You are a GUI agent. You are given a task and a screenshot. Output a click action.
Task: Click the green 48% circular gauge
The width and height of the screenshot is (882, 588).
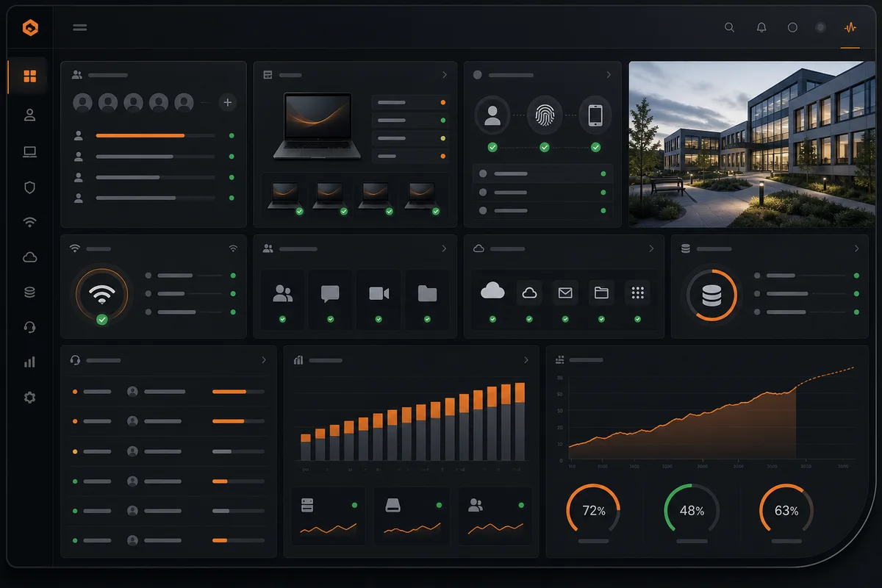(692, 510)
